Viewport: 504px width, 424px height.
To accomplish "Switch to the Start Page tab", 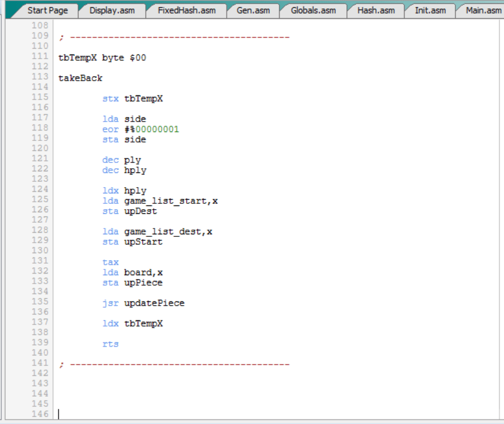I will [47, 10].
